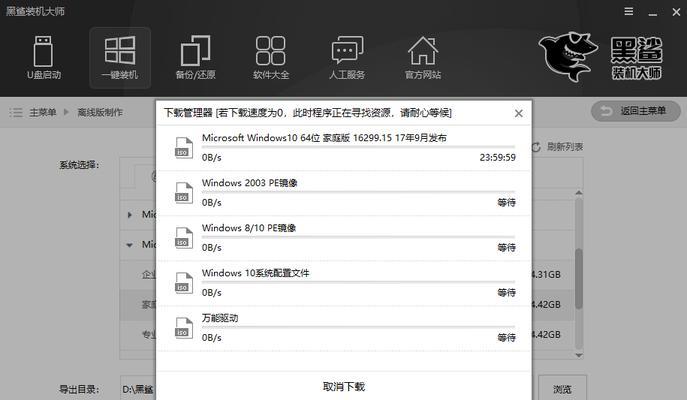Click the system list scrollbar thumb

coord(579,279)
